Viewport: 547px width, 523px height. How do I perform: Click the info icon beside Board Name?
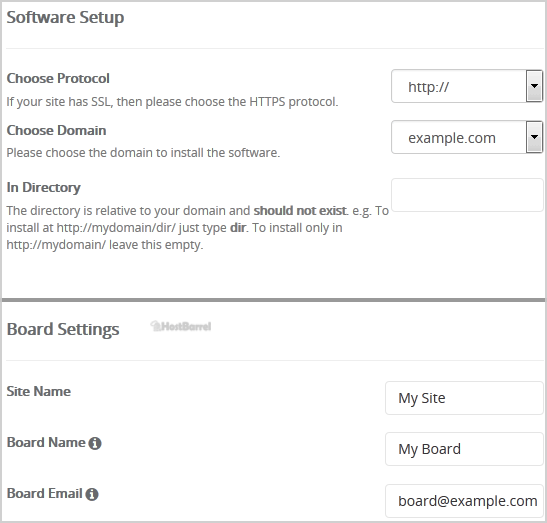click(x=95, y=443)
